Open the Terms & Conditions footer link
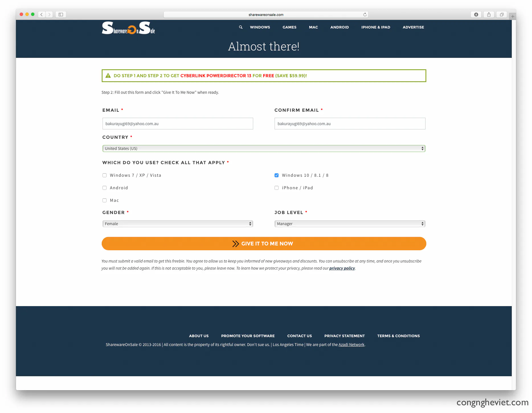 398,336
